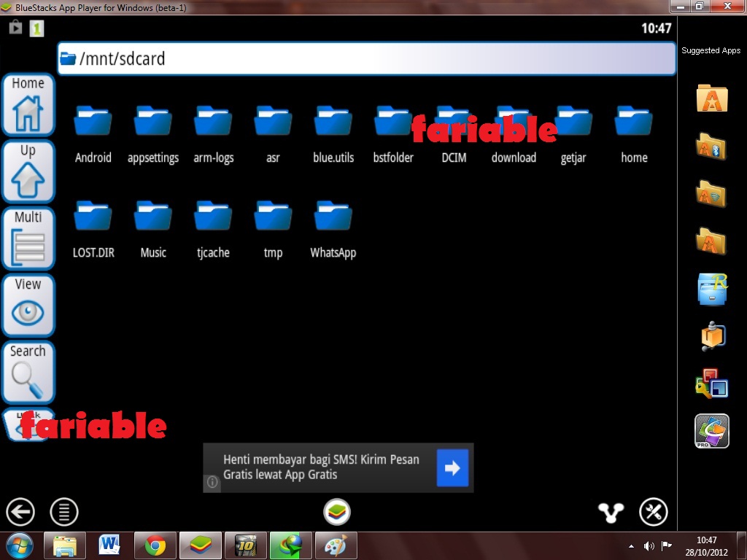Open the PRO suggested app icon

click(712, 431)
